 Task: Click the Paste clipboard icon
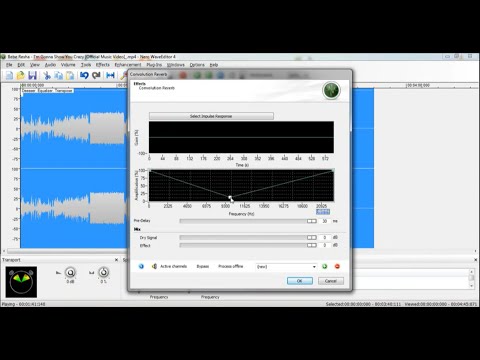[x=70, y=76]
